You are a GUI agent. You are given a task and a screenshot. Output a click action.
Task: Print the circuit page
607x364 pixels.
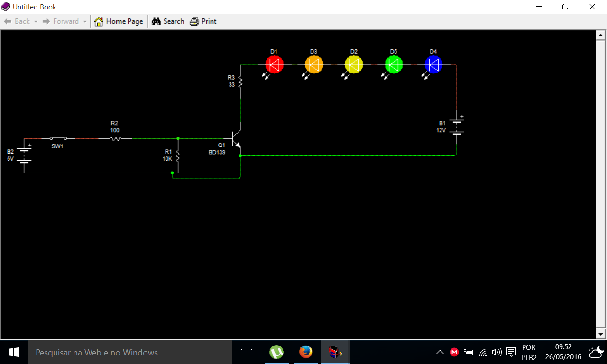203,21
